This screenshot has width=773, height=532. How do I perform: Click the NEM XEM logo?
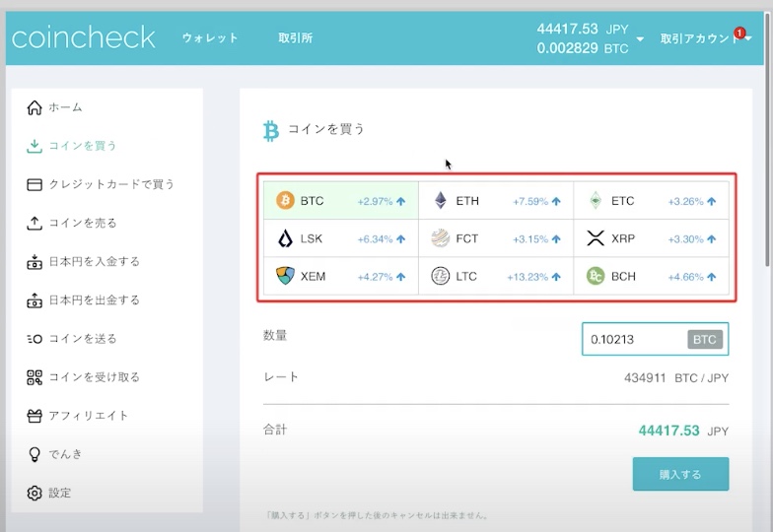click(285, 276)
